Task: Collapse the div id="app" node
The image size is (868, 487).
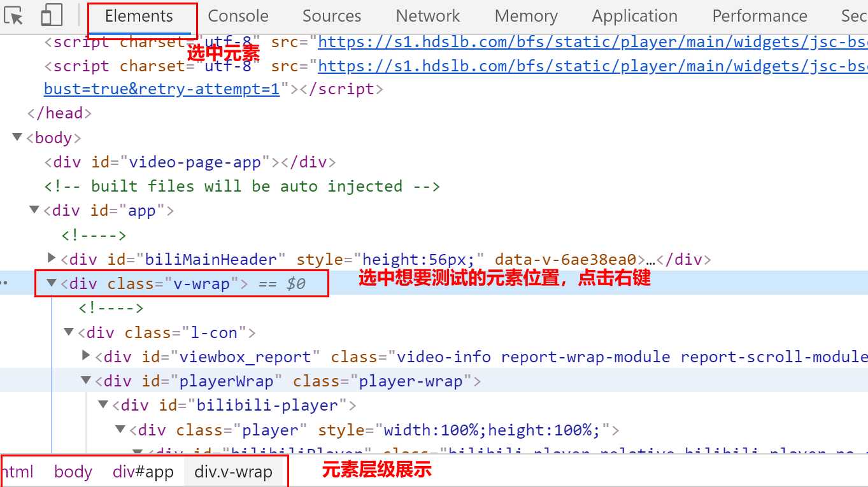Action: pos(34,209)
